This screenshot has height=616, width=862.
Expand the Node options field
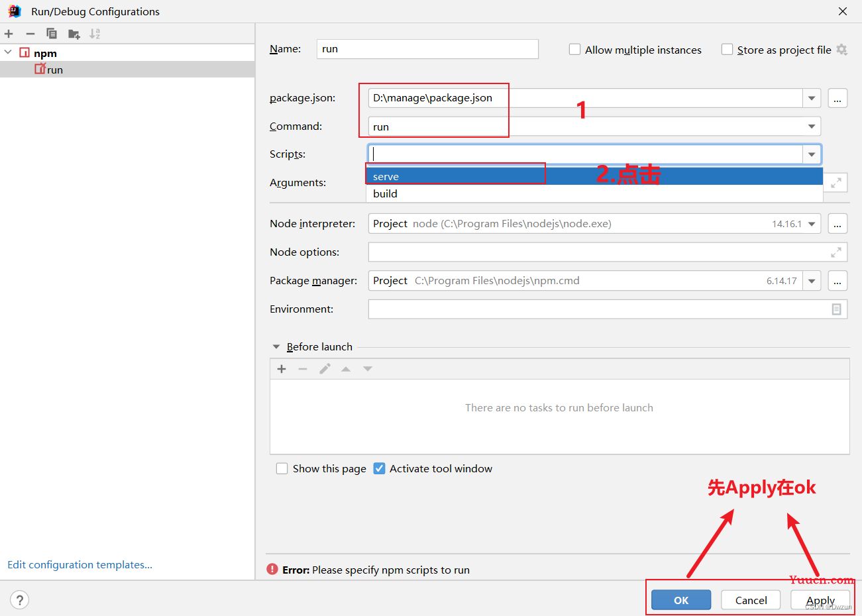click(x=836, y=252)
